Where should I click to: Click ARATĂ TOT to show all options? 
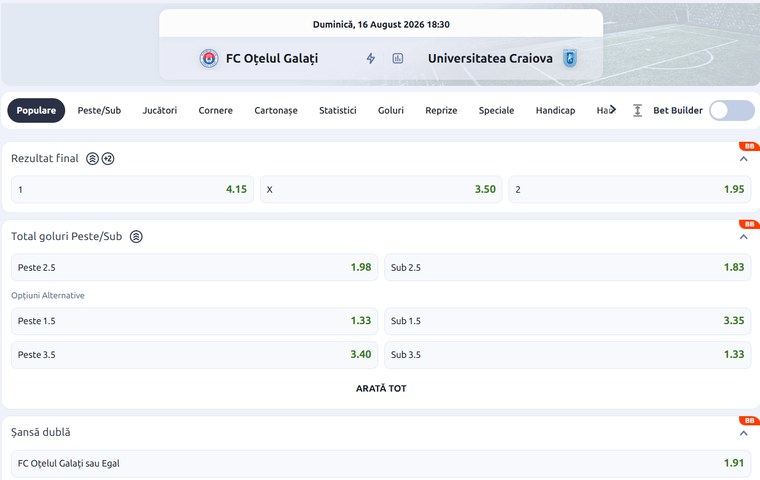pos(381,388)
